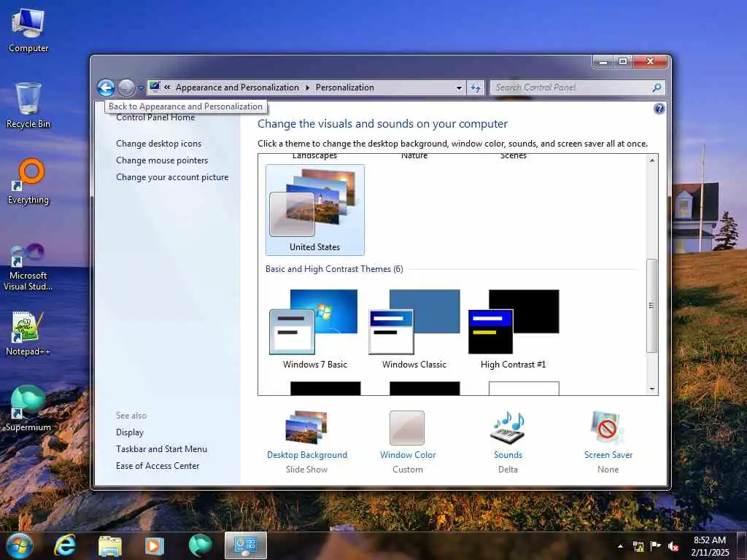The height and width of the screenshot is (560, 747).
Task: Open Taskbar and Start Menu link
Action: click(x=161, y=449)
